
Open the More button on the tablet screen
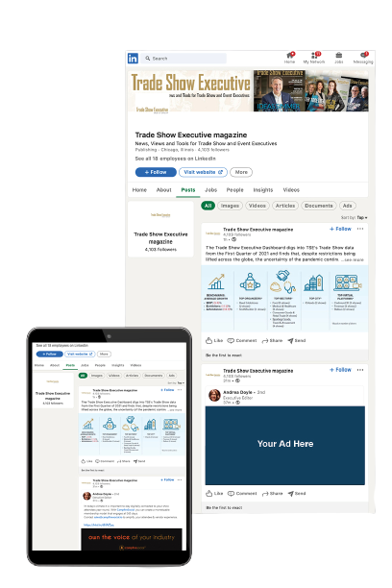click(104, 354)
